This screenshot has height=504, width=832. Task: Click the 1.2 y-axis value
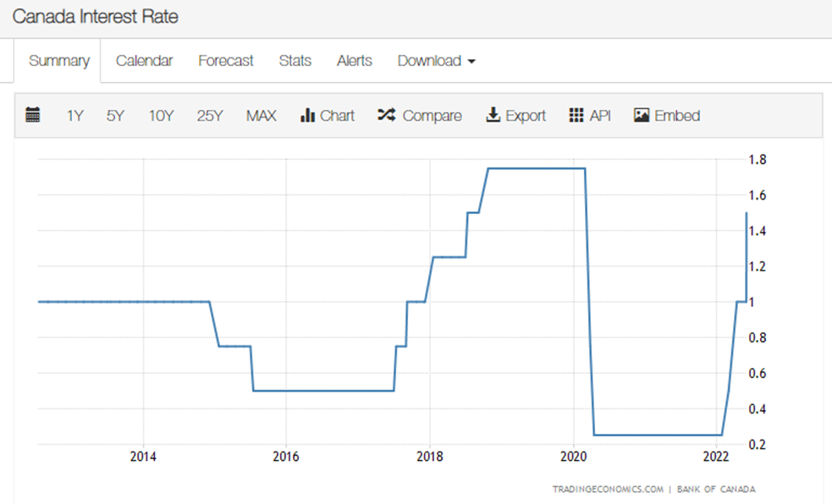click(758, 266)
